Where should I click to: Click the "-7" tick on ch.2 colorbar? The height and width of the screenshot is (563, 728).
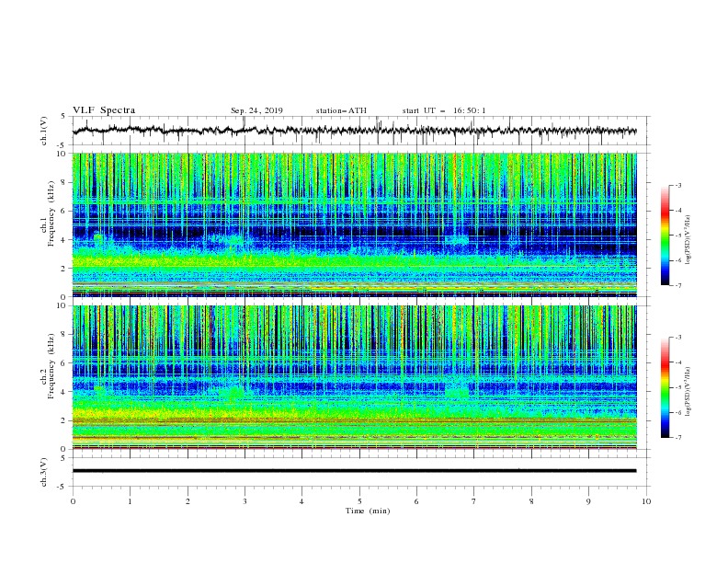(x=677, y=438)
